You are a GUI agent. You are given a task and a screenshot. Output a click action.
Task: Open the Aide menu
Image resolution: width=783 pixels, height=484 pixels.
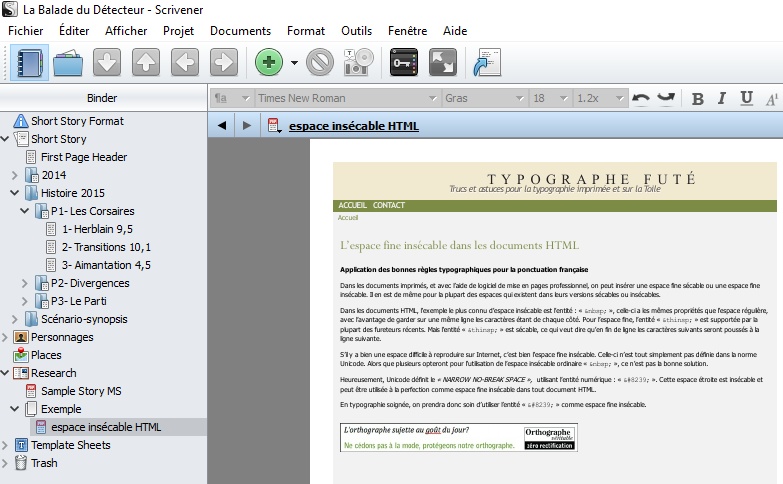455,31
